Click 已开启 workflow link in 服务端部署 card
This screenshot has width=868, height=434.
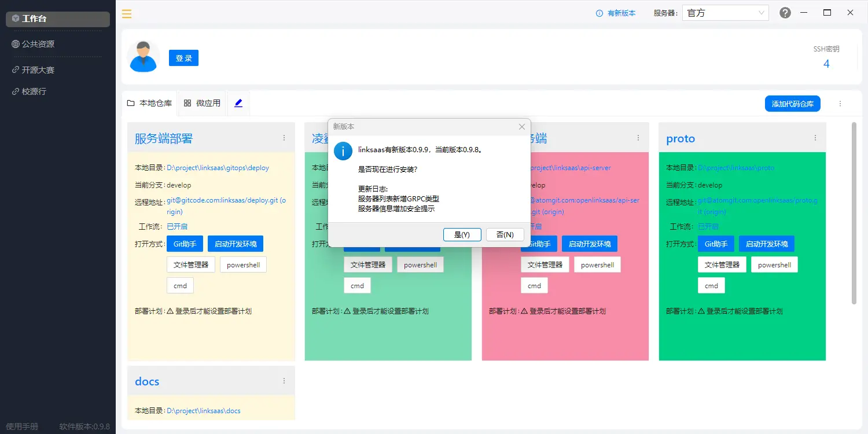[177, 226]
